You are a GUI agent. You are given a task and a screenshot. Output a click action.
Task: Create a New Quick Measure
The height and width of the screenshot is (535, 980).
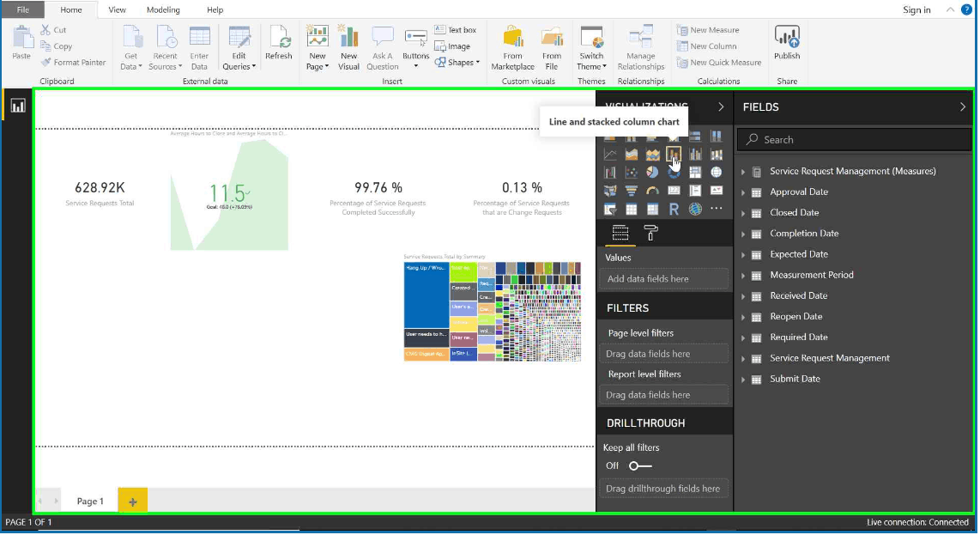tap(719, 63)
